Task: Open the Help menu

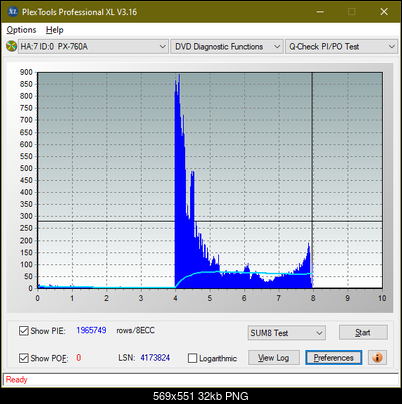Action: pyautogui.click(x=55, y=30)
